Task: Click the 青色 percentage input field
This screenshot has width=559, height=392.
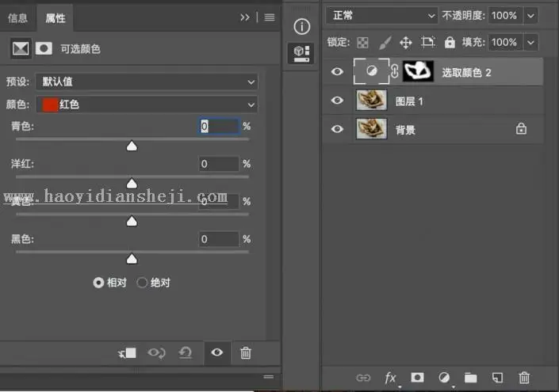Action: 219,127
